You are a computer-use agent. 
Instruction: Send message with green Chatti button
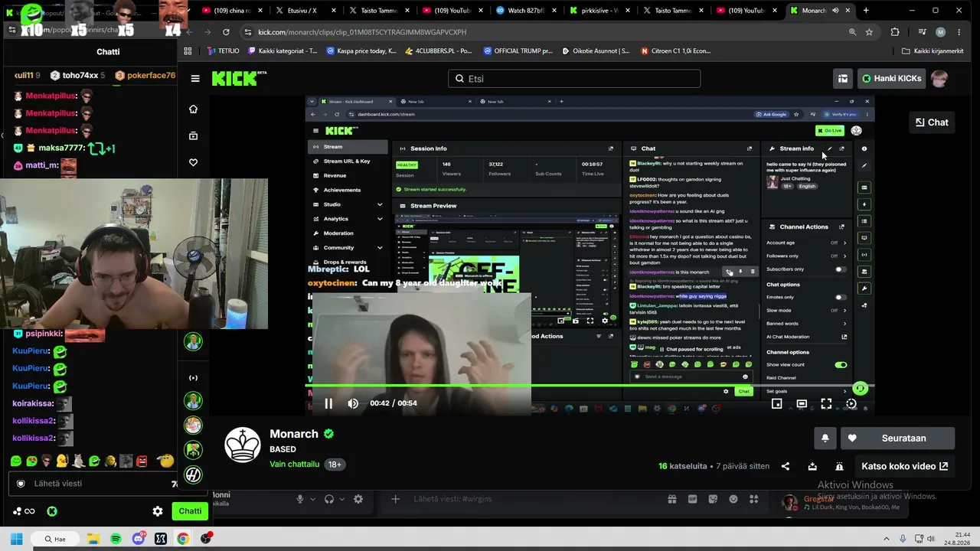tap(190, 511)
